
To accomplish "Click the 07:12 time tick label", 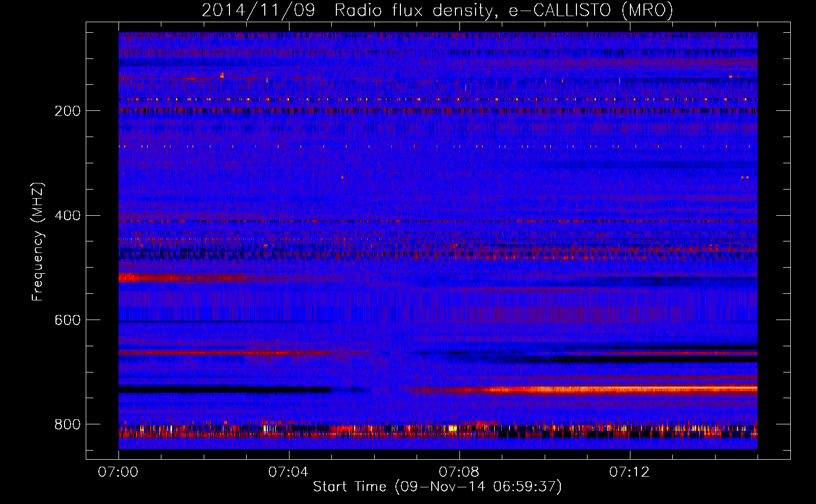I will point(629,472).
